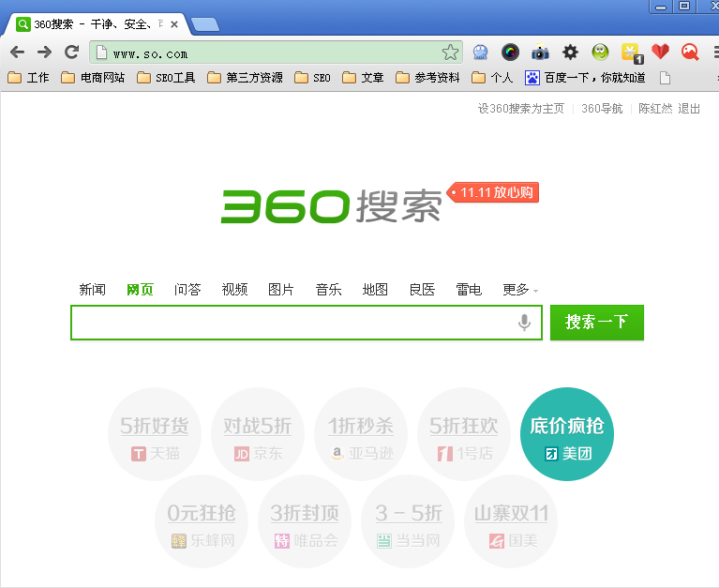719x588 pixels.
Task: Open the 个人 bookmark folder
Action: coord(492,78)
